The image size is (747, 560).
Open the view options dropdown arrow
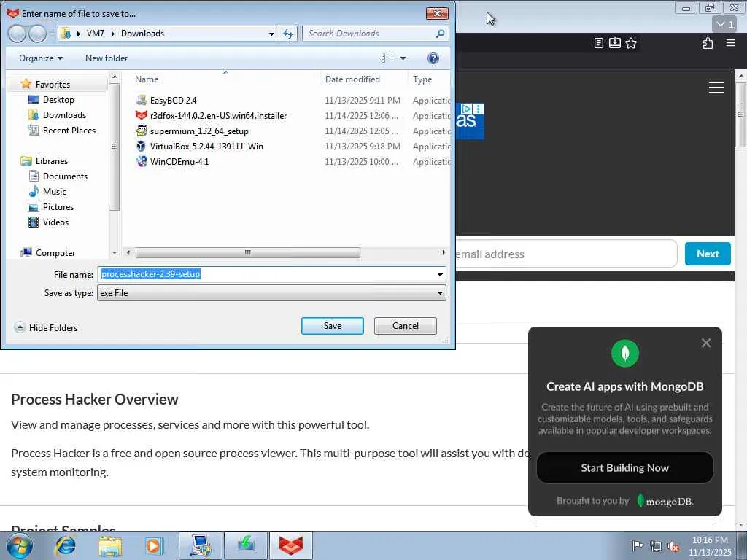(x=403, y=58)
